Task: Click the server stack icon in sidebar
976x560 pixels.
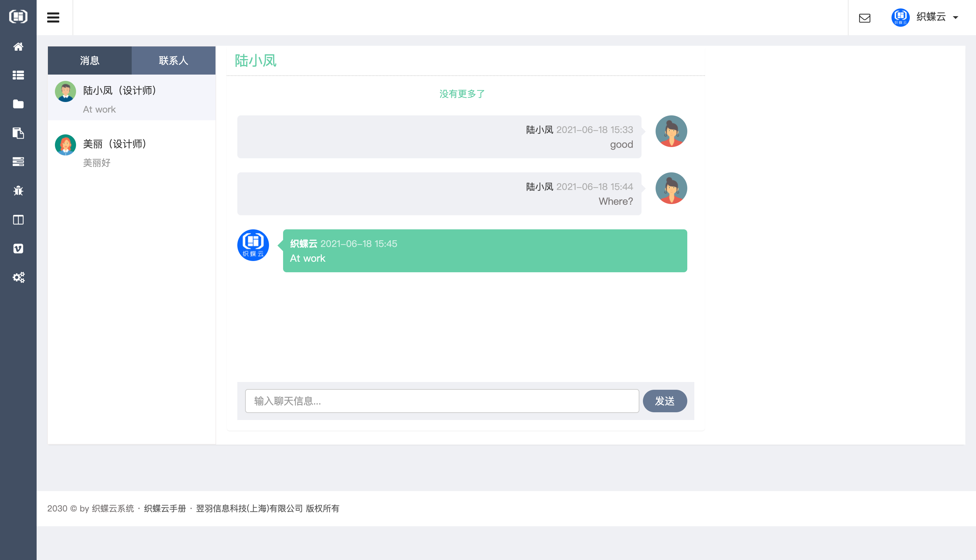Action: tap(18, 161)
